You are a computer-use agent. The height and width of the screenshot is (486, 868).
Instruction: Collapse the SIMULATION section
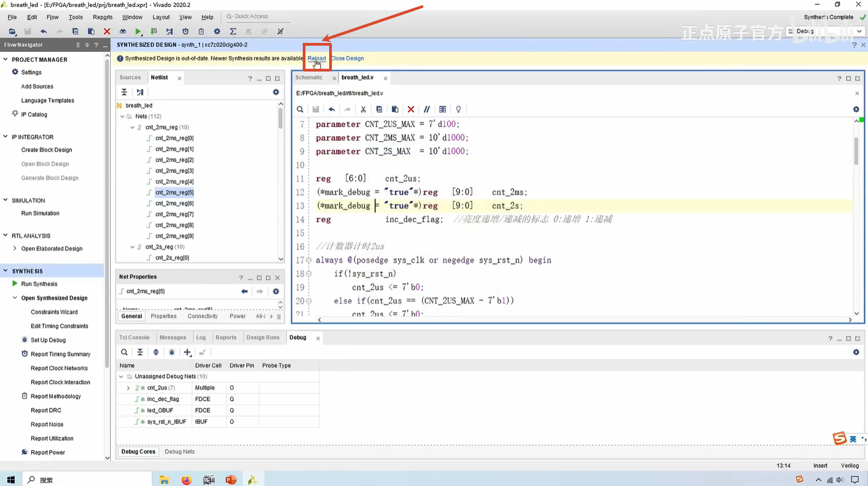pos(6,200)
